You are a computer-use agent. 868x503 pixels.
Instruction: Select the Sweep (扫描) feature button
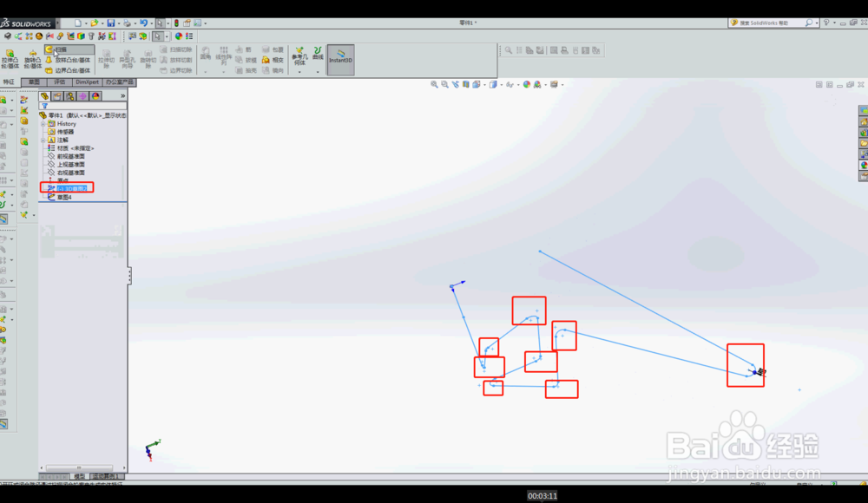click(x=69, y=49)
